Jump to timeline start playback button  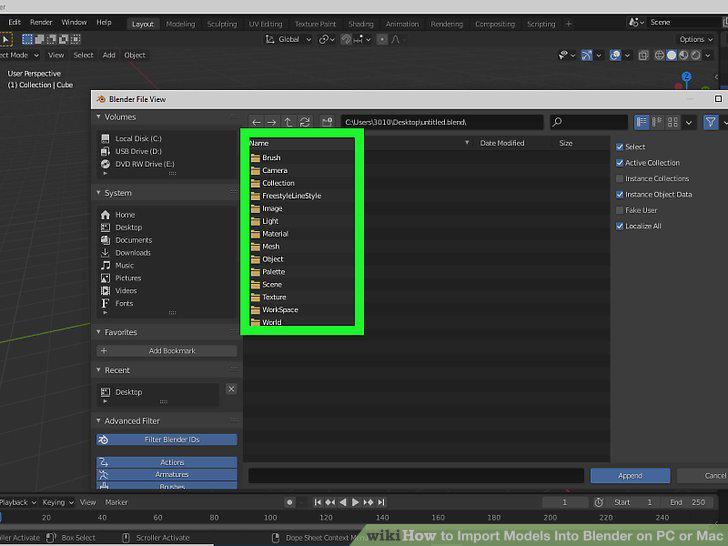pos(318,502)
